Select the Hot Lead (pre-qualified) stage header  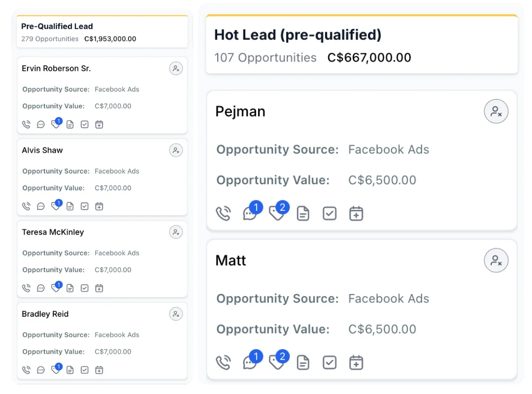tap(298, 35)
